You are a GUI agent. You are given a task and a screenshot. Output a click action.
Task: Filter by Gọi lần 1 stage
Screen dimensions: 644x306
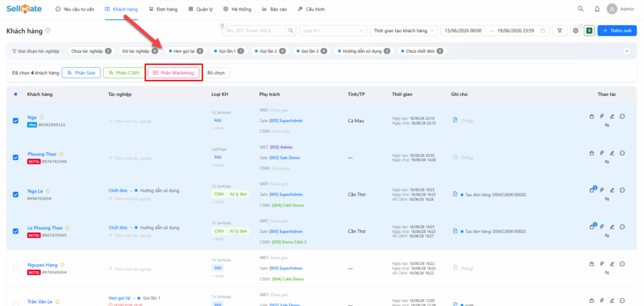coord(229,52)
